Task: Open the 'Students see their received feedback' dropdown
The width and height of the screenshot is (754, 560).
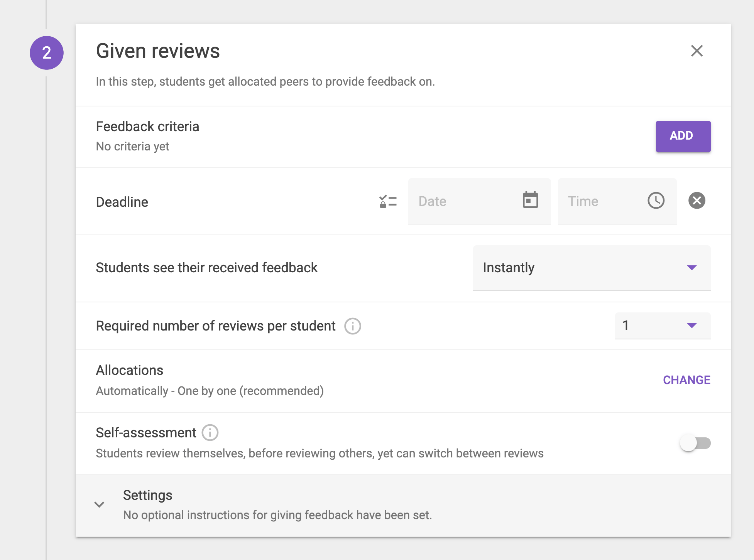Action: (x=591, y=268)
